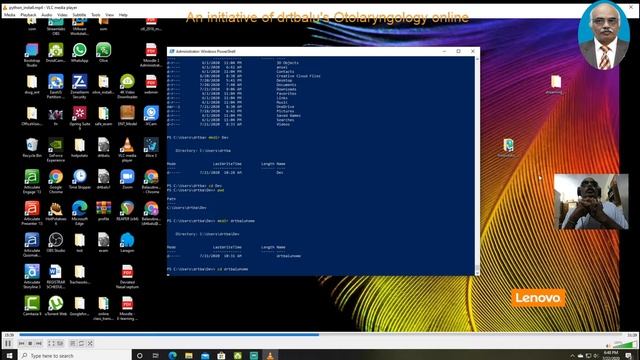Open the Media menu
Image resolution: width=640 pixels, height=360 pixels.
pyautogui.click(x=9, y=15)
